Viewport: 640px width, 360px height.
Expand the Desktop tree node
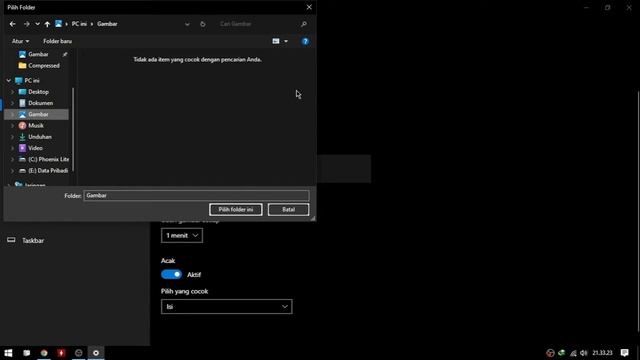point(12,92)
